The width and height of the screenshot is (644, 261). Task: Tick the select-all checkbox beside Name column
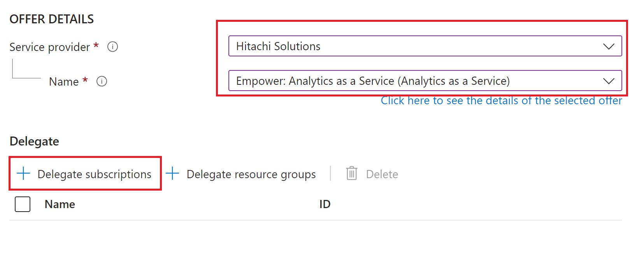pyautogui.click(x=23, y=204)
